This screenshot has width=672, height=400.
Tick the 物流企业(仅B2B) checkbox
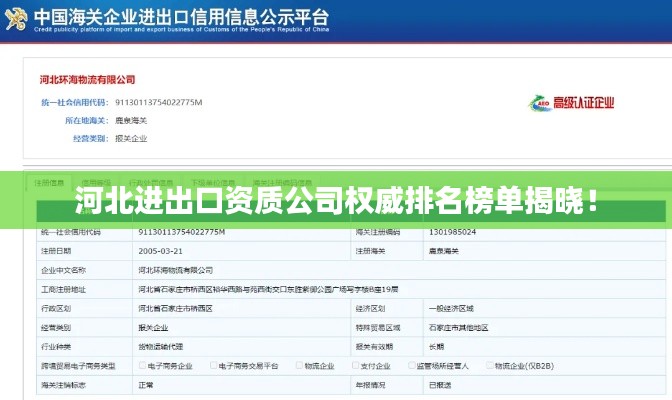point(489,365)
